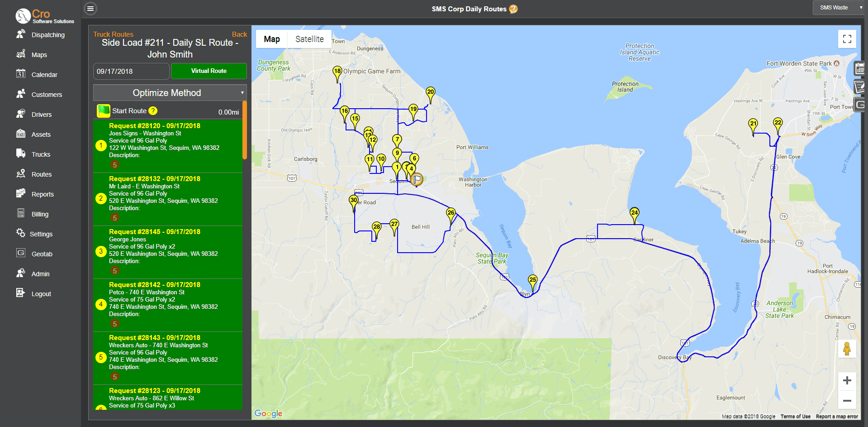Zoom in on the map

tap(847, 381)
